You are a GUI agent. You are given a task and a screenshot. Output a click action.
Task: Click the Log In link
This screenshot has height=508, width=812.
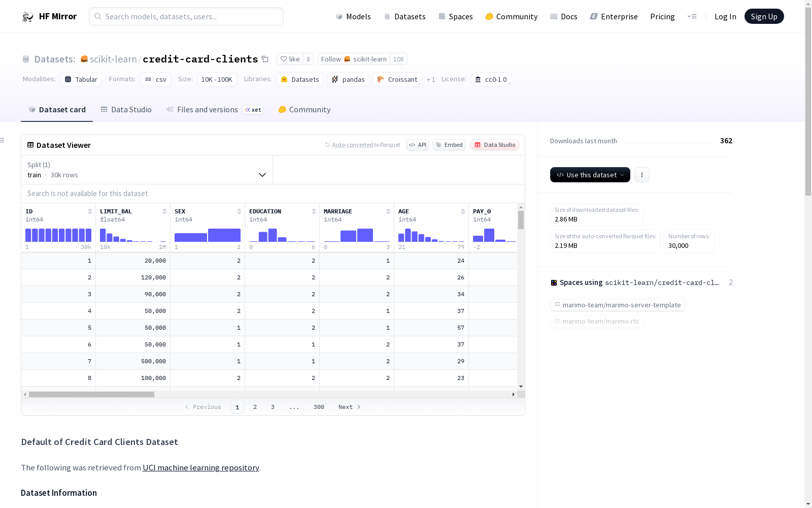tap(725, 17)
